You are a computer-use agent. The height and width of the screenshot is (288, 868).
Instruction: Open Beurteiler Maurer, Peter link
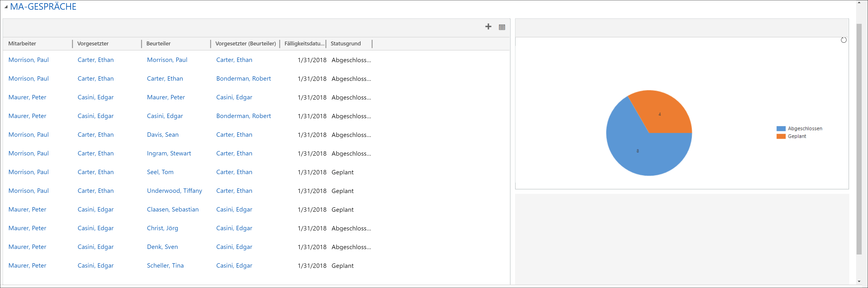[166, 97]
